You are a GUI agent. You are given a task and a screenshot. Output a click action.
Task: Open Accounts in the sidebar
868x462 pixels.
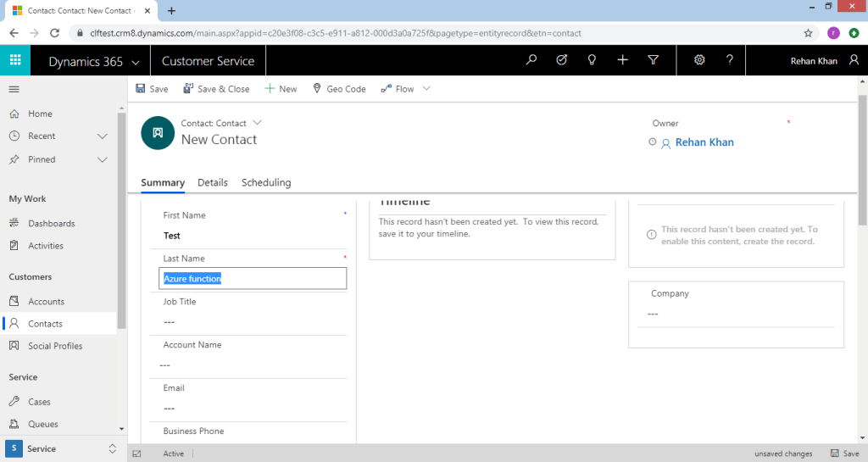click(x=46, y=302)
